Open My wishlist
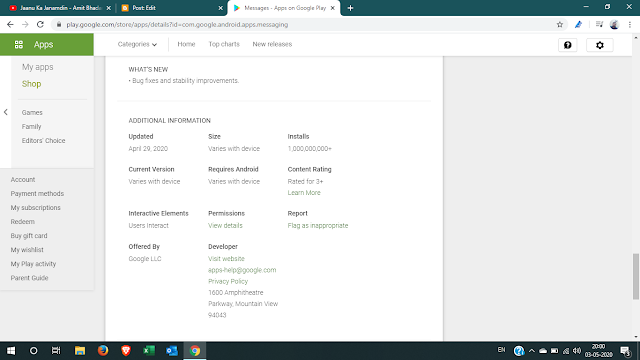This screenshot has width=640, height=360. (27, 250)
